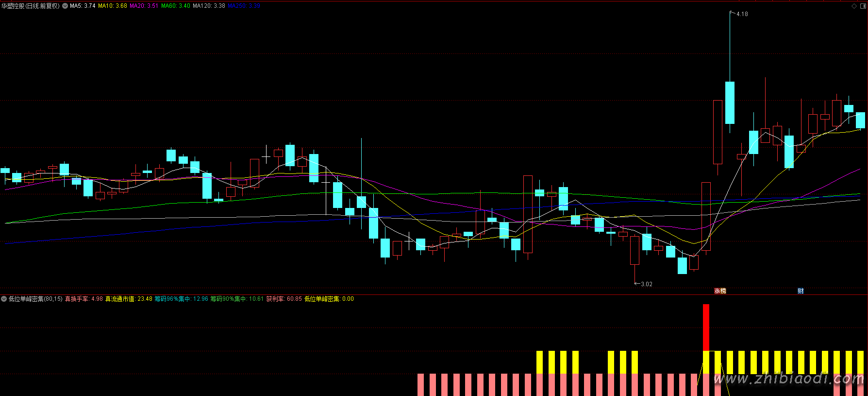Select the 获利率 indicator value label
This screenshot has height=396, width=868.
284,299
